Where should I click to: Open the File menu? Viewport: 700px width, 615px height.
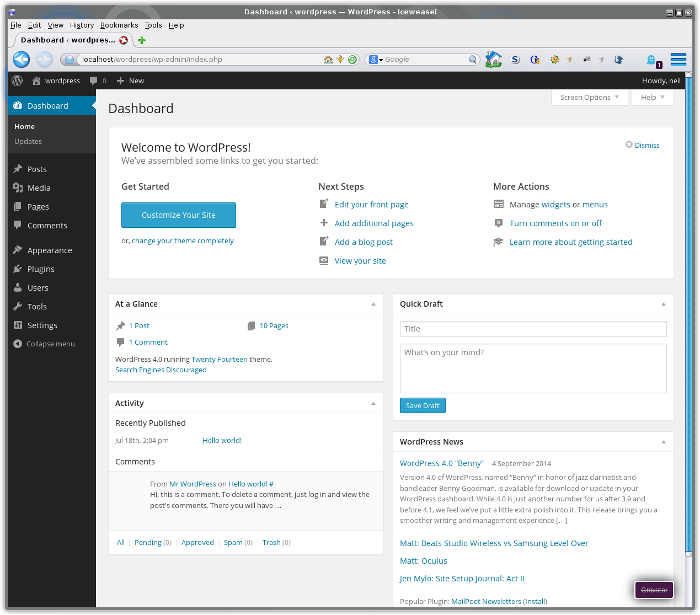pos(16,25)
